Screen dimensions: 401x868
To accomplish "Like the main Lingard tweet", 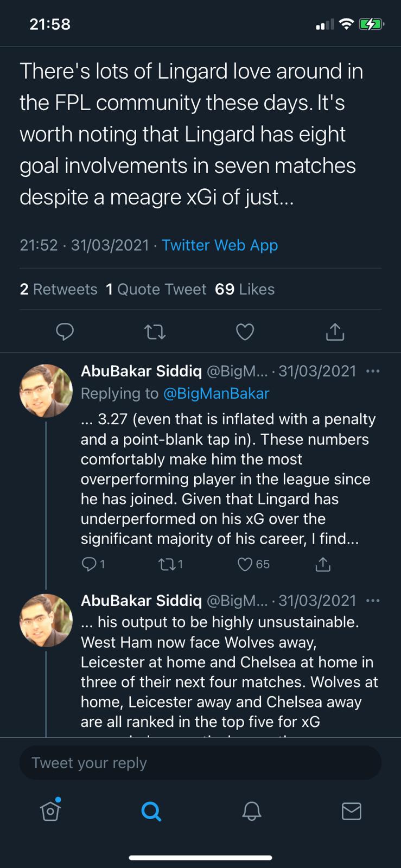I will click(245, 331).
